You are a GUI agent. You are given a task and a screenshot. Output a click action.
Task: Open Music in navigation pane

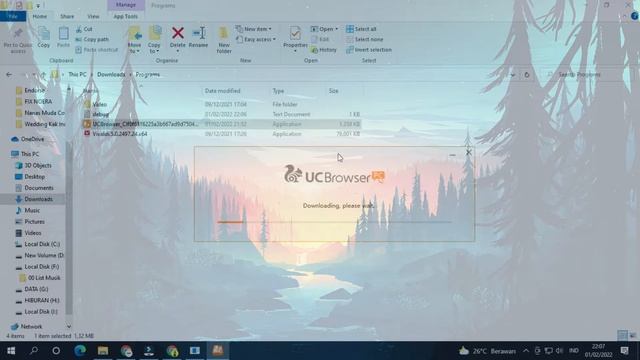(x=32, y=210)
